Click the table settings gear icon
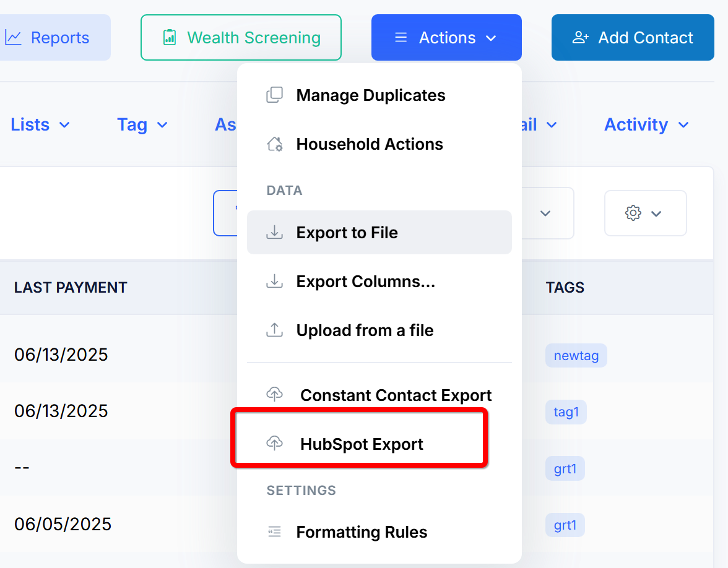This screenshot has height=568, width=728. [633, 213]
